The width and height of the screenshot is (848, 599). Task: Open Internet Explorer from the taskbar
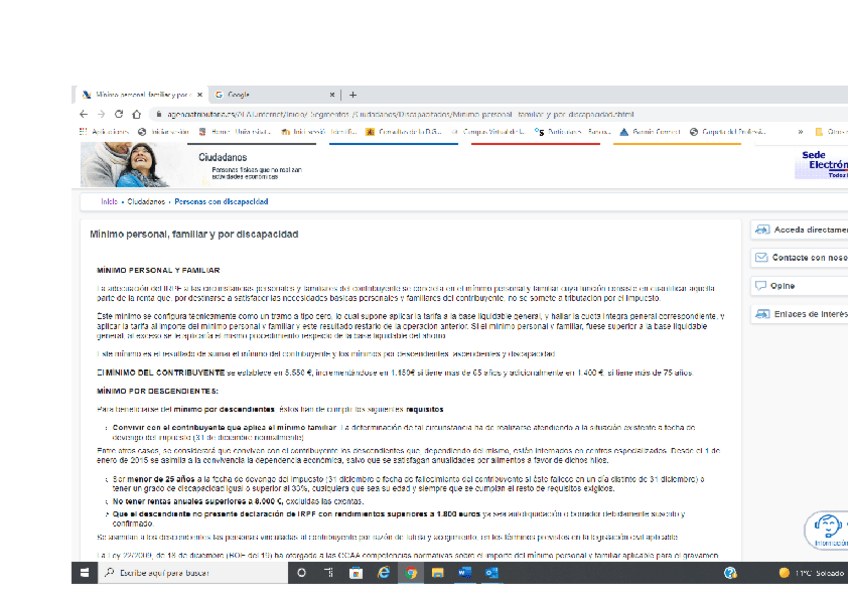point(383,573)
